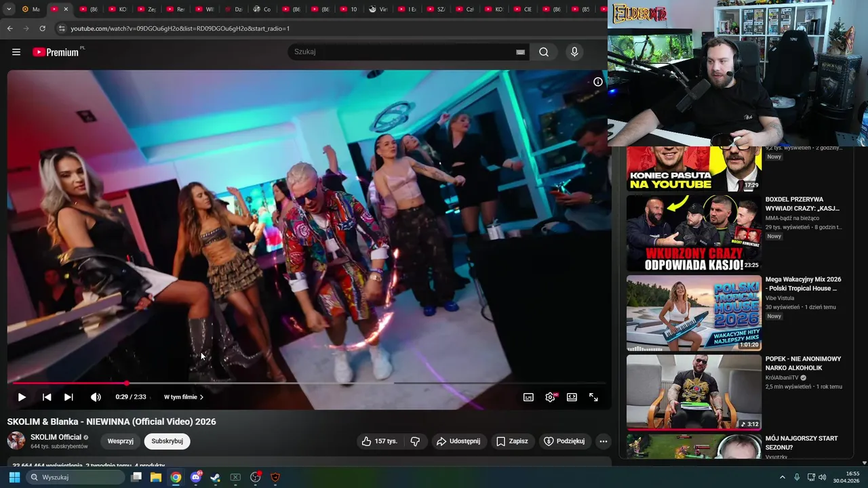Viewport: 868px width, 488px height.
Task: Save video with Zapisz button
Action: pyautogui.click(x=512, y=441)
